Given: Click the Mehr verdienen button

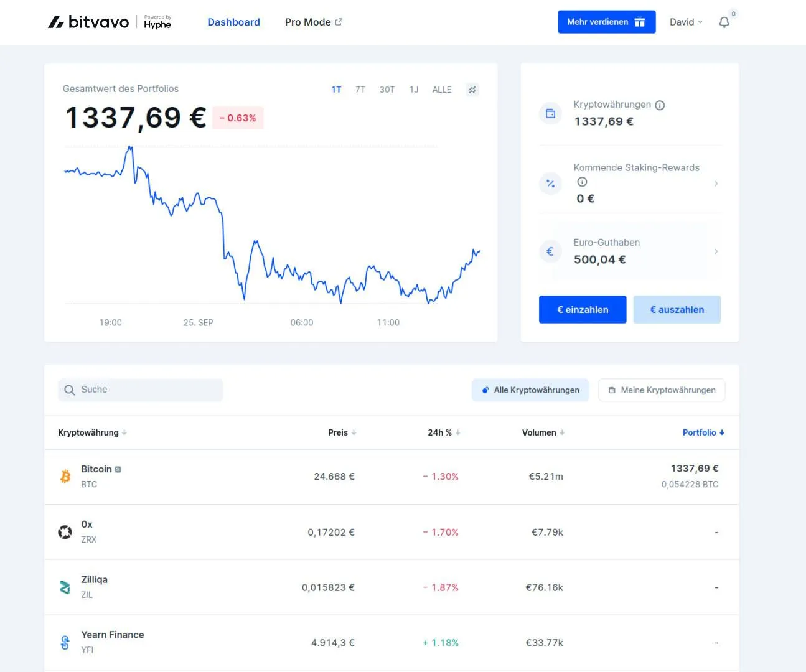Looking at the screenshot, I should pos(606,22).
